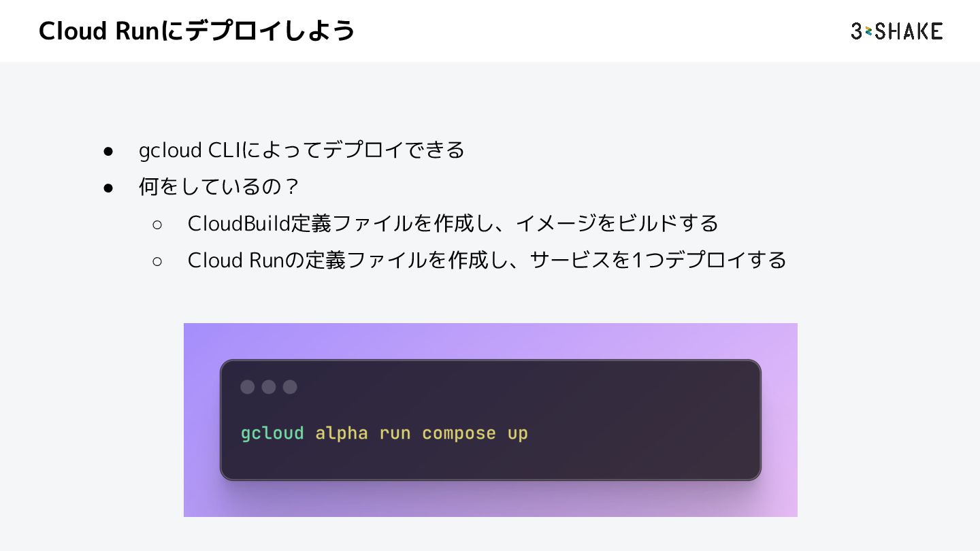
Task: Click the hollow bullet before the CloudBuild line
Action: click(x=157, y=223)
